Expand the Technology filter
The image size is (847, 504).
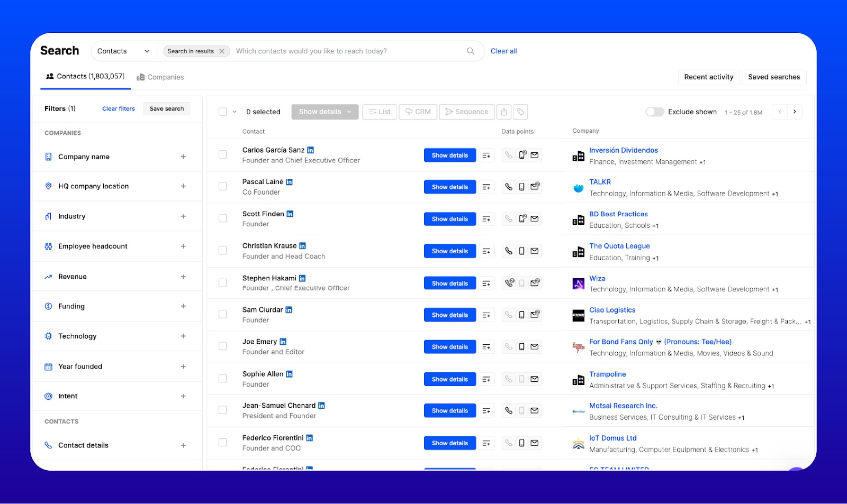(x=183, y=336)
